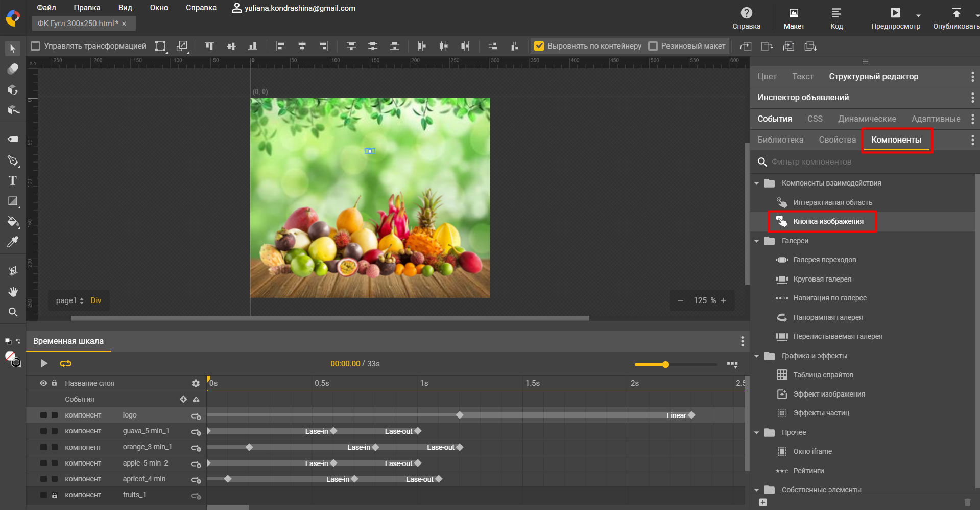Select the Pen tool
980x510 pixels.
13,160
